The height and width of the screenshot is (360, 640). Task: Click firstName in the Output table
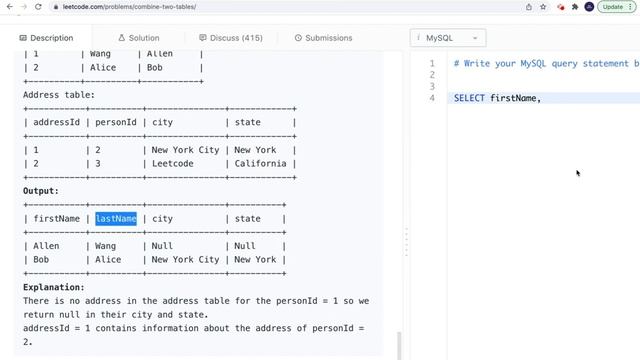tap(57, 219)
